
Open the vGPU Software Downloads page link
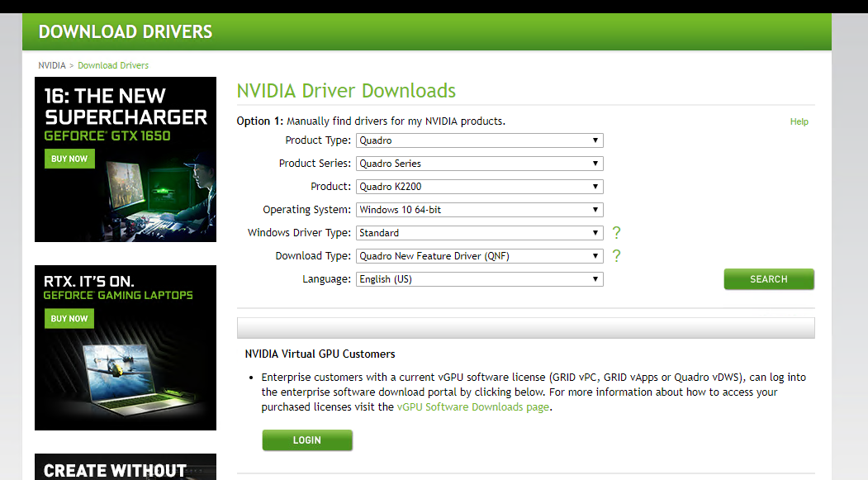(473, 407)
